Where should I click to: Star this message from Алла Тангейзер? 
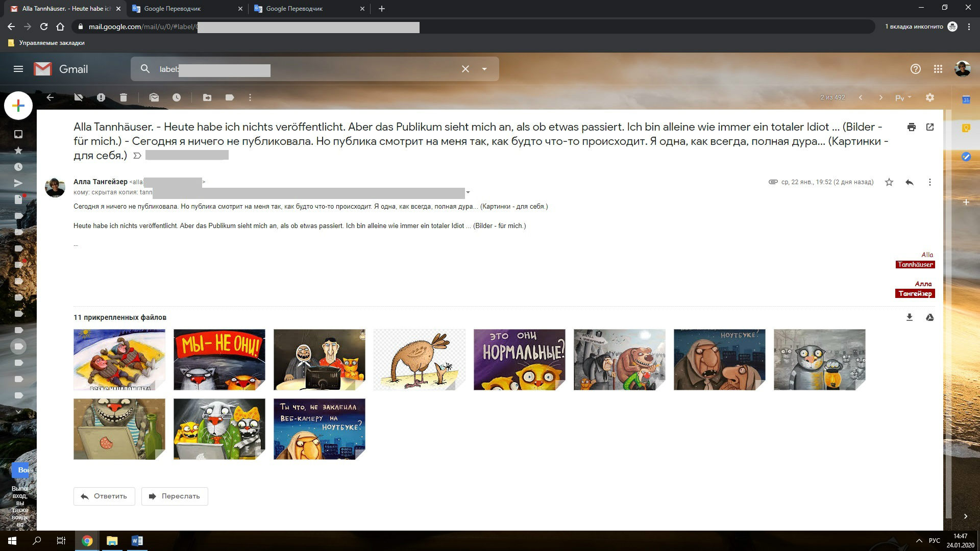(x=889, y=182)
